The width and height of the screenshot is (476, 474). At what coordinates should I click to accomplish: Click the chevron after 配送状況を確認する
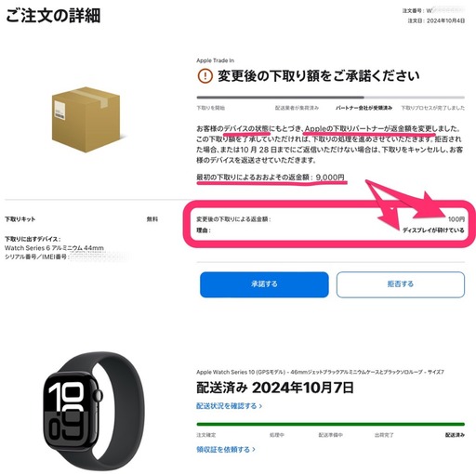point(260,406)
